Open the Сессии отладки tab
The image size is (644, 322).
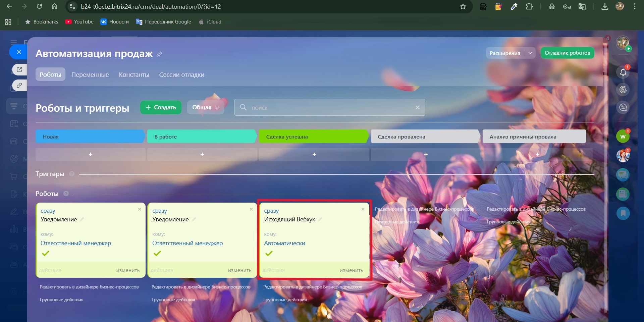point(181,74)
